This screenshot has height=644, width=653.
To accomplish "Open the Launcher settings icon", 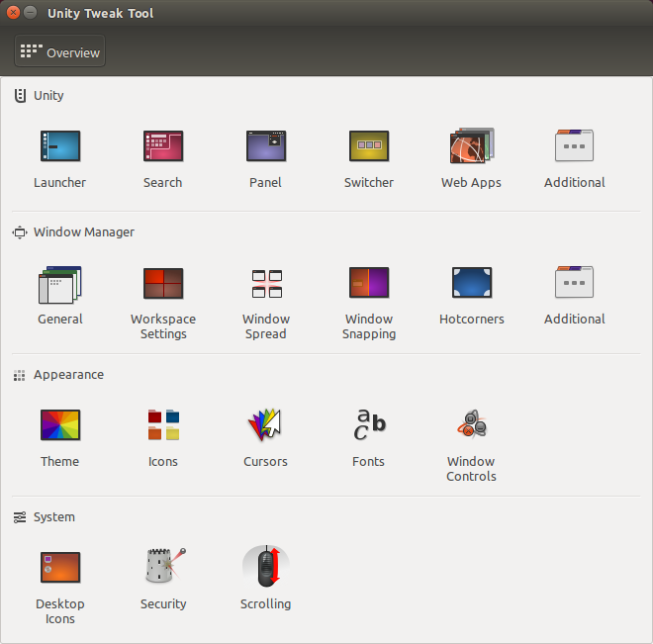I will (x=60, y=146).
